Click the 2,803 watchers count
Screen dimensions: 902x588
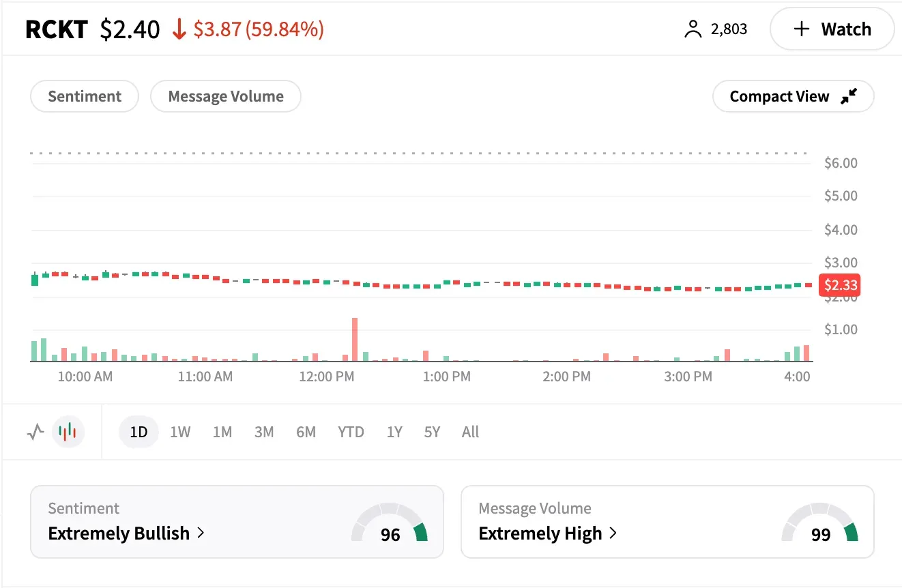coord(729,29)
